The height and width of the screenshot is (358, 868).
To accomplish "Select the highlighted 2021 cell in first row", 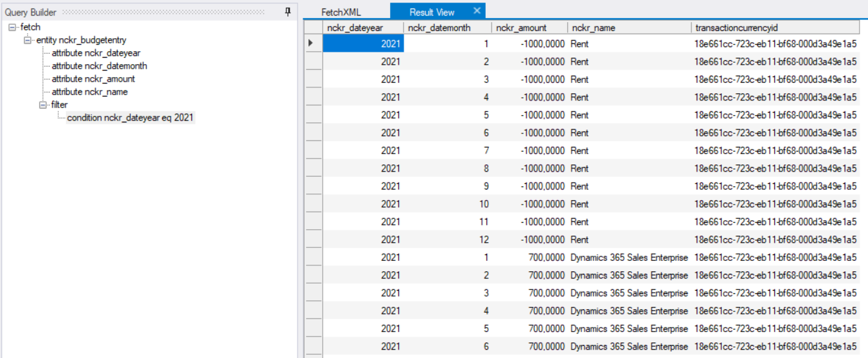I will click(363, 43).
